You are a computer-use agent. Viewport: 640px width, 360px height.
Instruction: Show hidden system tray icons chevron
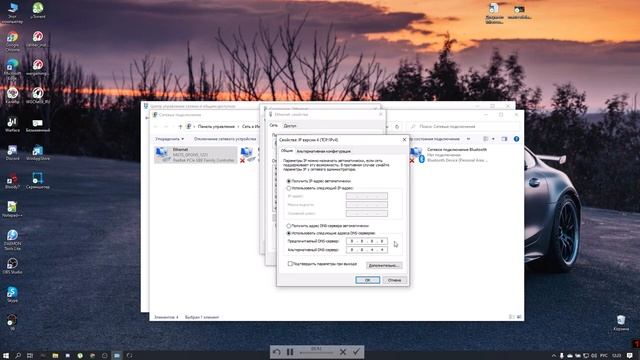coord(554,356)
